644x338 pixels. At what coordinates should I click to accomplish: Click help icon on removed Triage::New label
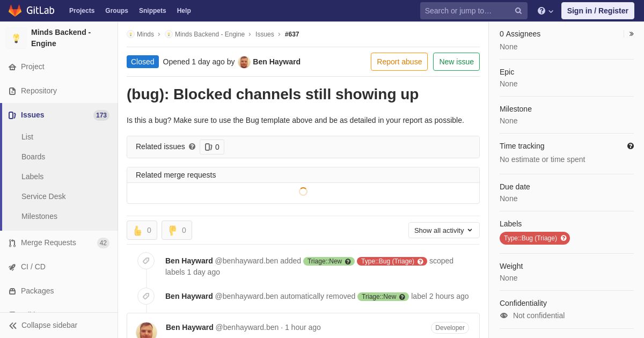coord(402,297)
